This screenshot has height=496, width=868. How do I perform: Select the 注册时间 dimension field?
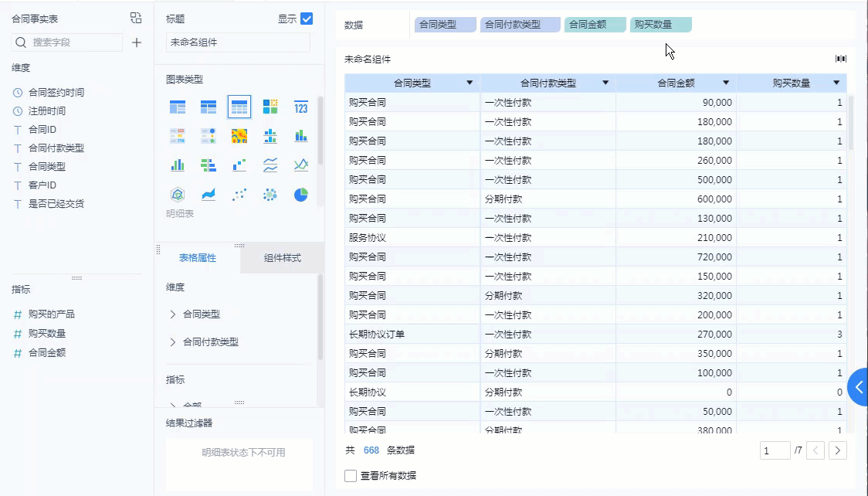[x=46, y=110]
